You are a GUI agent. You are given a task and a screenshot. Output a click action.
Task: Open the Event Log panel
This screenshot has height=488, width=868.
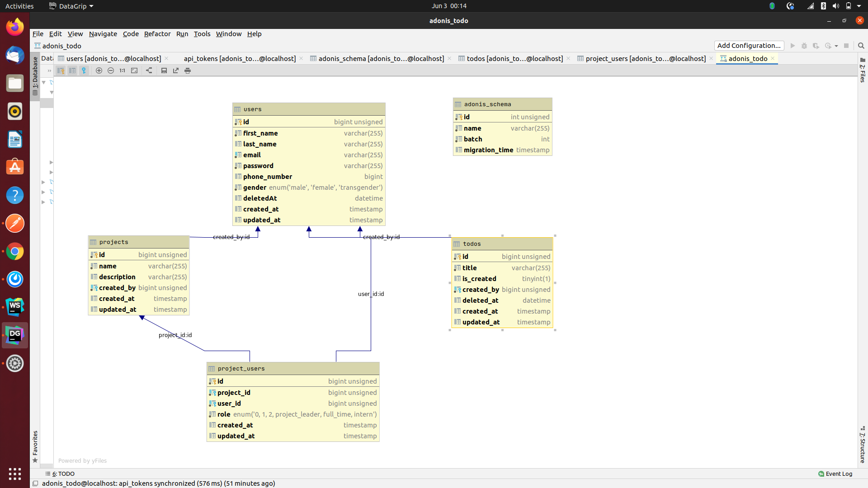coord(835,474)
